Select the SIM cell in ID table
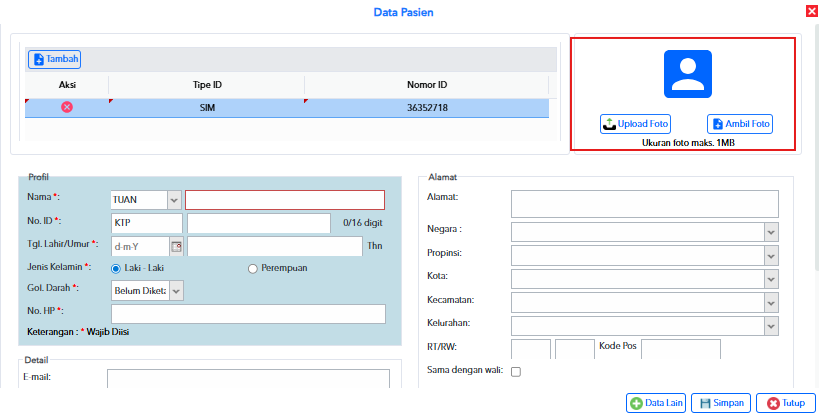This screenshot has height=418, width=819. click(x=207, y=108)
